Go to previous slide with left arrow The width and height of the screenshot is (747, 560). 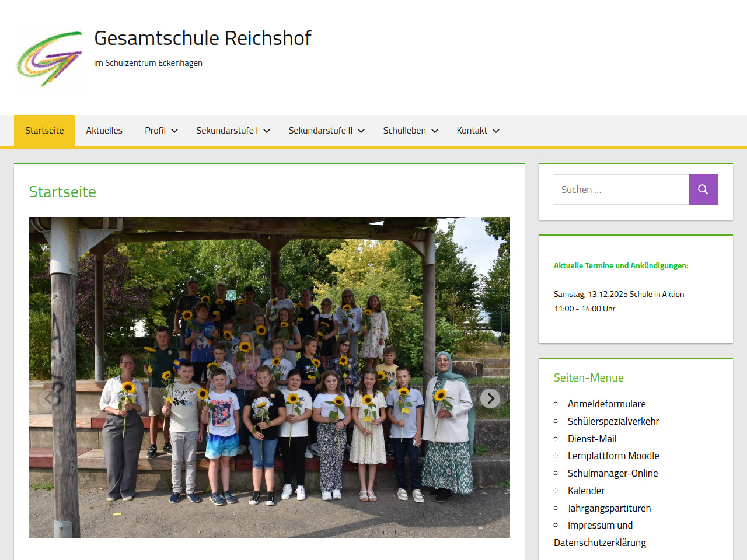pos(49,398)
